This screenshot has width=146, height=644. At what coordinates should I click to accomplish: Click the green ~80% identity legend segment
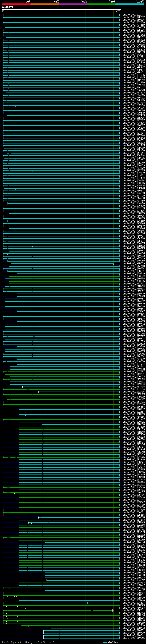(x=101, y=4)
